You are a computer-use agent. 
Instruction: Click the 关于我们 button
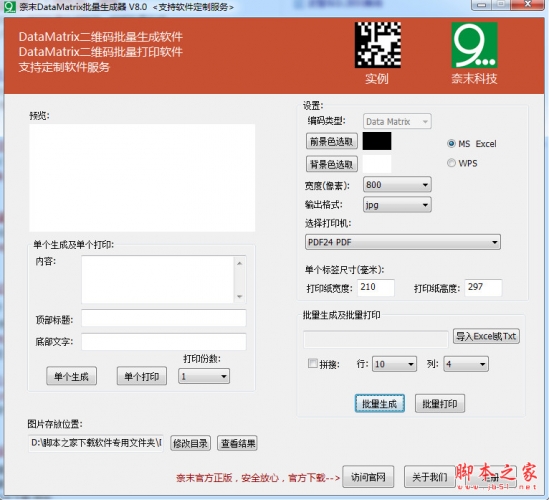point(430,477)
